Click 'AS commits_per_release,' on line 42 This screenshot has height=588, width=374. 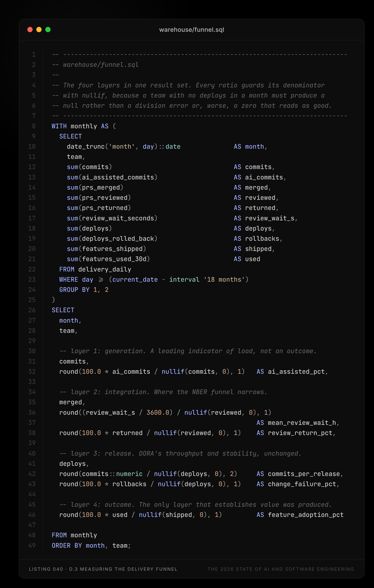click(300, 474)
